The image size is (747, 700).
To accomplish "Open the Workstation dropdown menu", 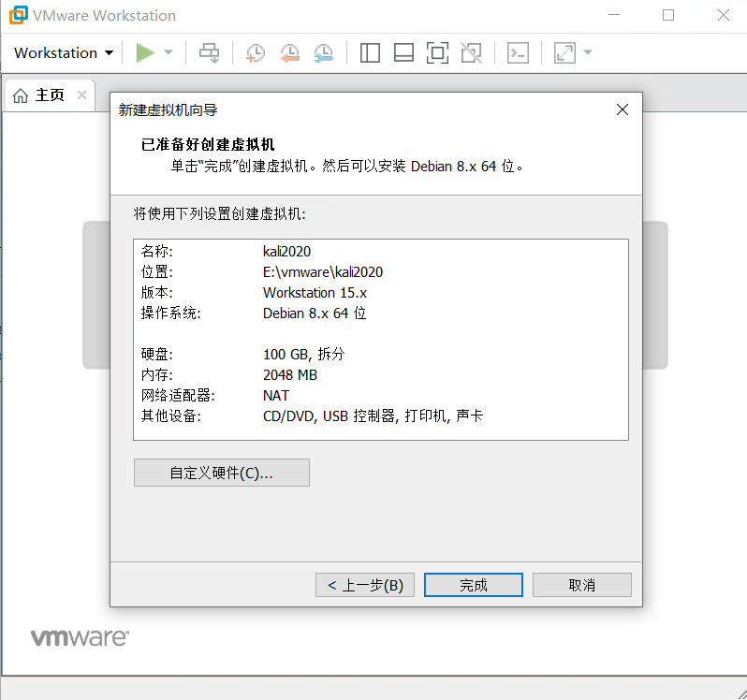I will tap(64, 52).
